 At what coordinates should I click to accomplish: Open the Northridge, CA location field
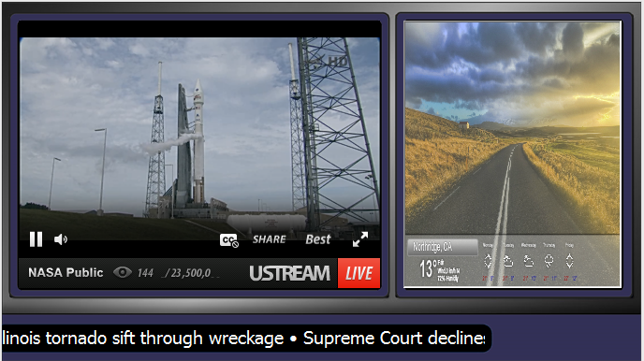pos(443,247)
